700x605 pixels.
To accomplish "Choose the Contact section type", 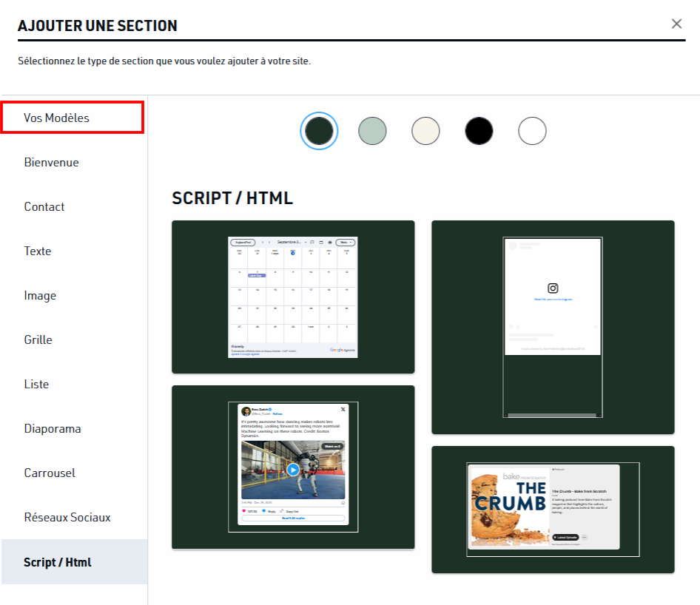I will click(x=74, y=206).
